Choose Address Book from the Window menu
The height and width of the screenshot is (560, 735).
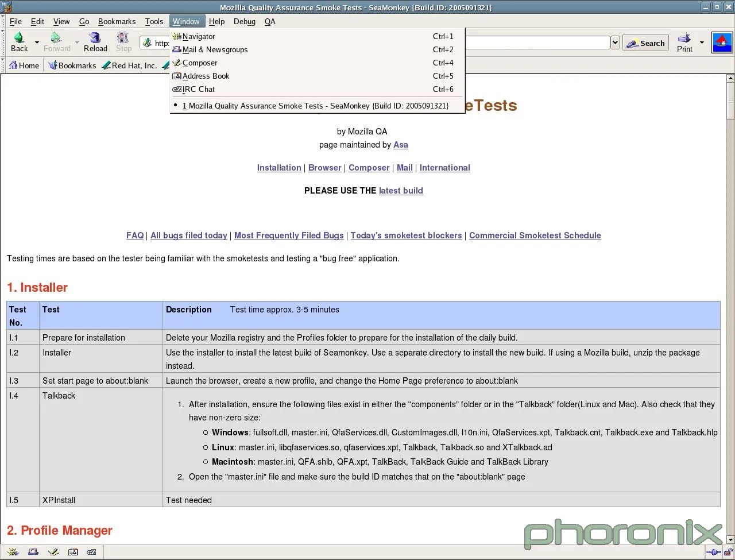click(x=318, y=76)
